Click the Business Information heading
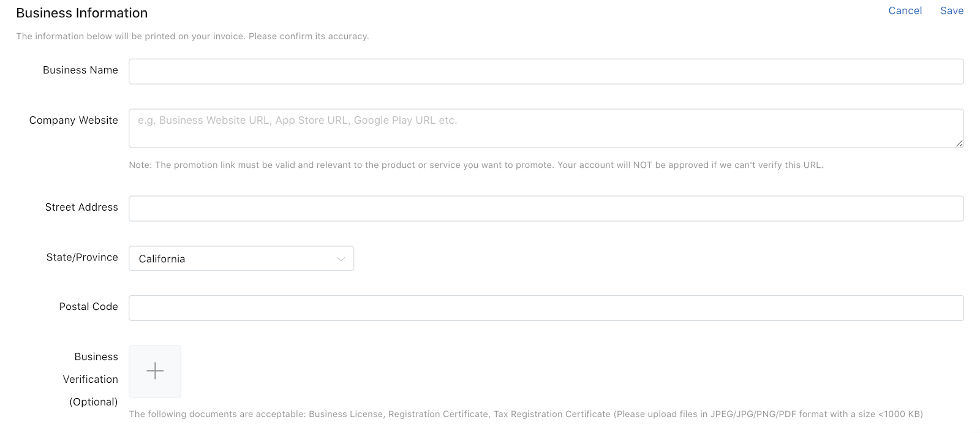The image size is (980, 433). tap(81, 13)
